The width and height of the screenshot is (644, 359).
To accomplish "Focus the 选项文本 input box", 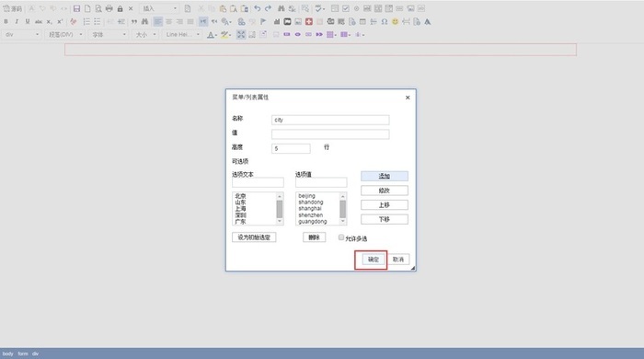I will point(258,182).
